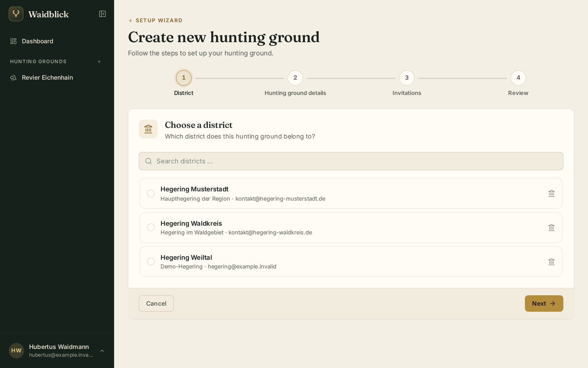Go to step 3 Invitations circle
Image resolution: width=588 pixels, height=368 pixels.
[407, 78]
